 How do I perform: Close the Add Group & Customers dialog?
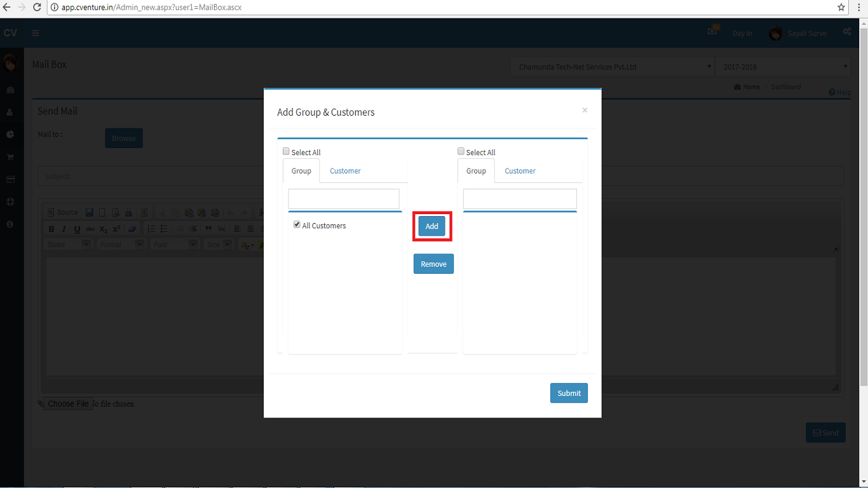point(585,111)
